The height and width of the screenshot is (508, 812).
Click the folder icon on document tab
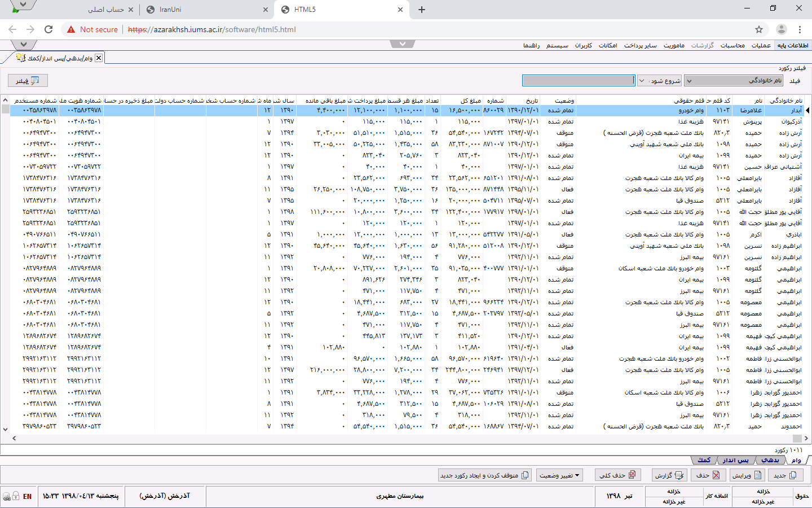[21, 58]
